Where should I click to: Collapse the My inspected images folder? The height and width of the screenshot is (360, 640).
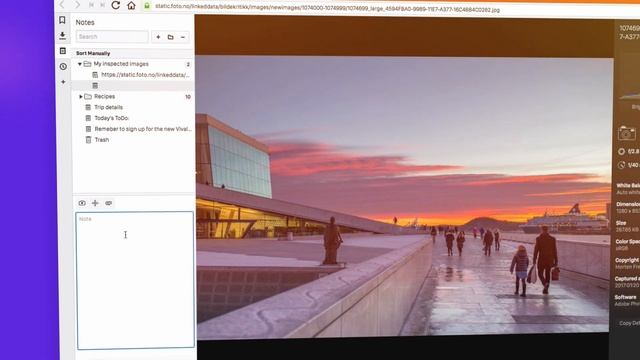coord(80,64)
